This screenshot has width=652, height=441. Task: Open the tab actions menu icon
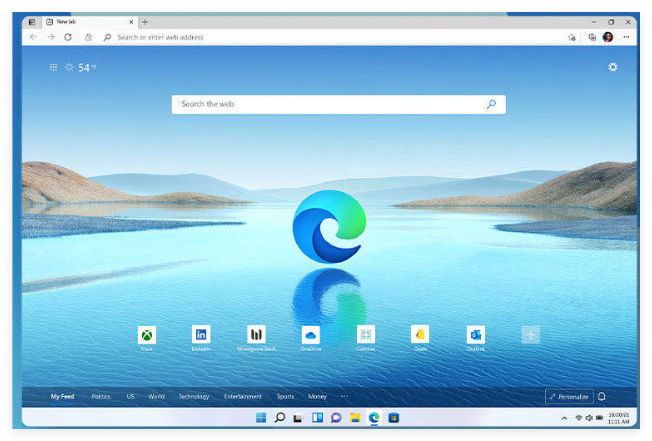coord(32,22)
